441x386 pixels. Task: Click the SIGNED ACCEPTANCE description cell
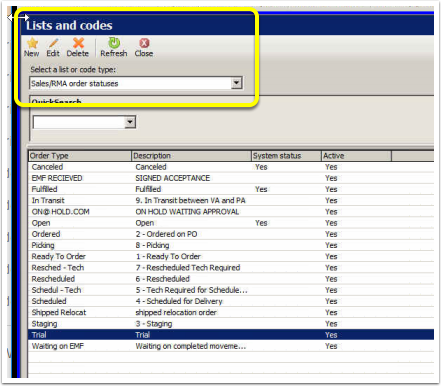coord(173,178)
